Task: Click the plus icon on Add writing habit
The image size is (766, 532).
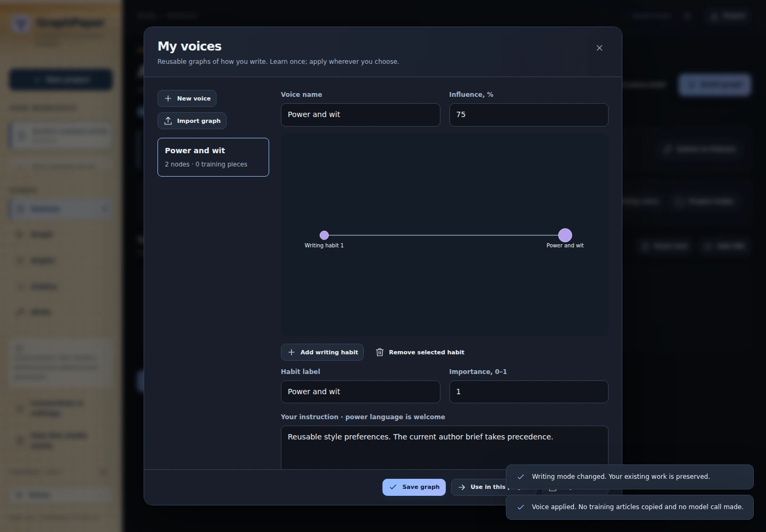Action: 292,352
